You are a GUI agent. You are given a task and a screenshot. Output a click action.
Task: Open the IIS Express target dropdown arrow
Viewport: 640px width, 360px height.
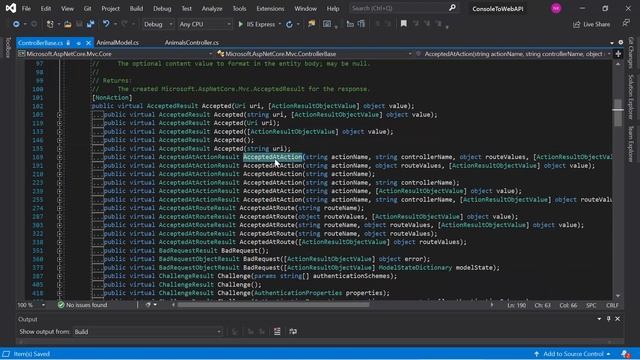pyautogui.click(x=280, y=24)
